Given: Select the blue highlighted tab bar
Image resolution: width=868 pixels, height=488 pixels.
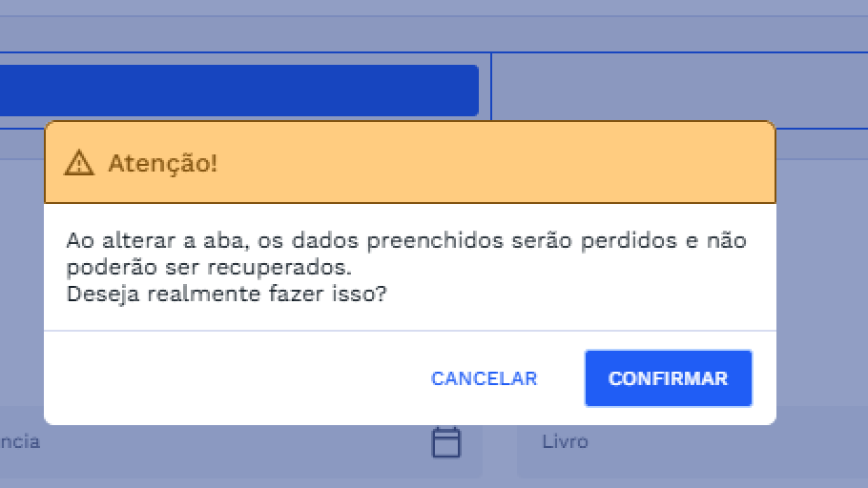Looking at the screenshot, I should pyautogui.click(x=238, y=91).
